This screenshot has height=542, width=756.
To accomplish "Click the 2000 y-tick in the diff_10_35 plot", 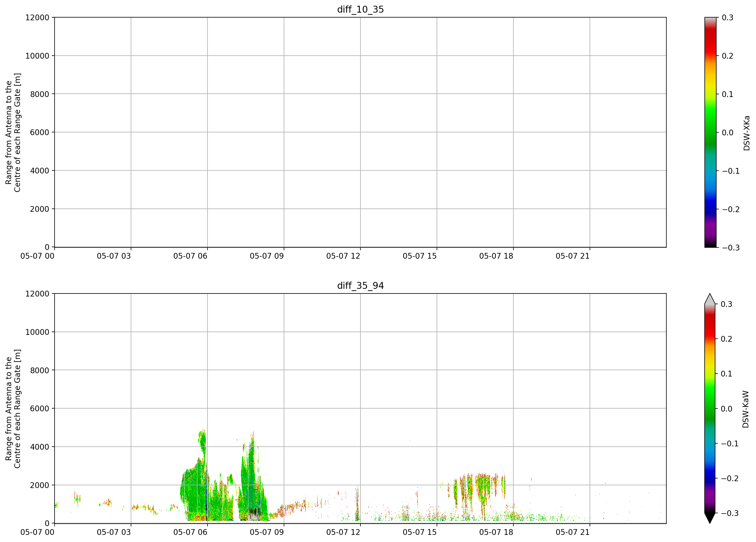I will 40,209.
